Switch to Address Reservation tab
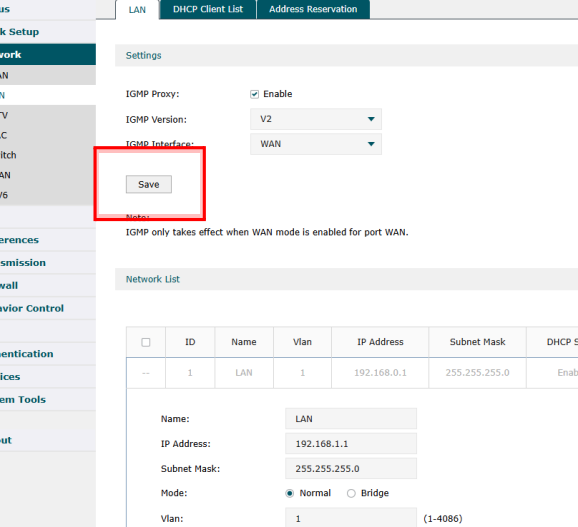The width and height of the screenshot is (578, 527). [x=313, y=9]
